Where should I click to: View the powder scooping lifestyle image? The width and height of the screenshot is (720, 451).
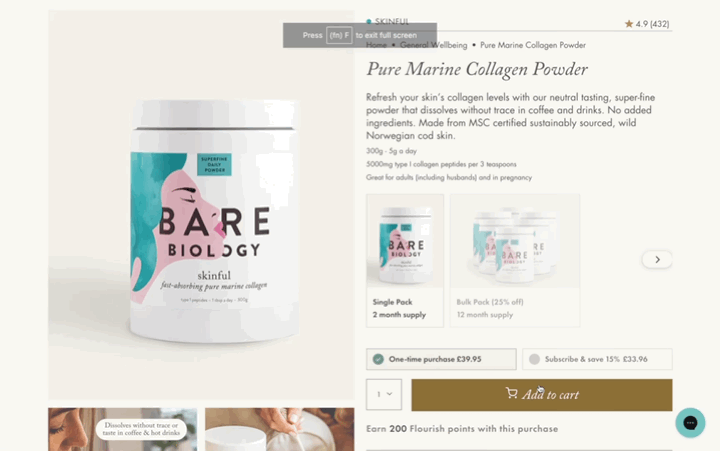tap(280, 429)
